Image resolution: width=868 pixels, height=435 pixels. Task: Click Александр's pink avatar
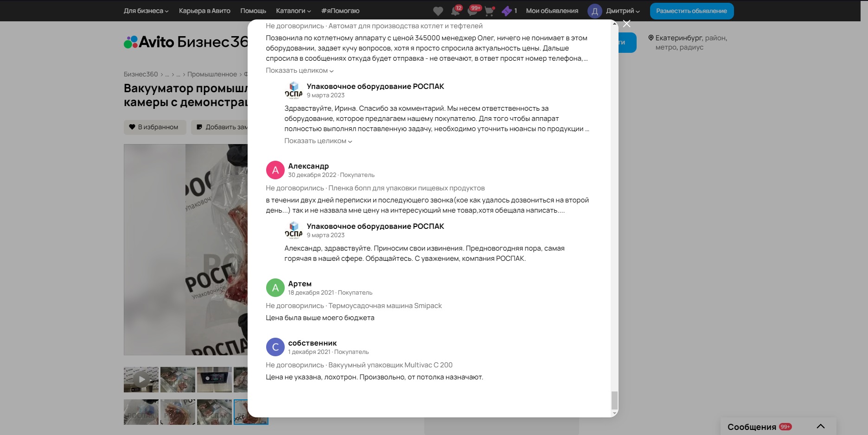click(x=275, y=170)
